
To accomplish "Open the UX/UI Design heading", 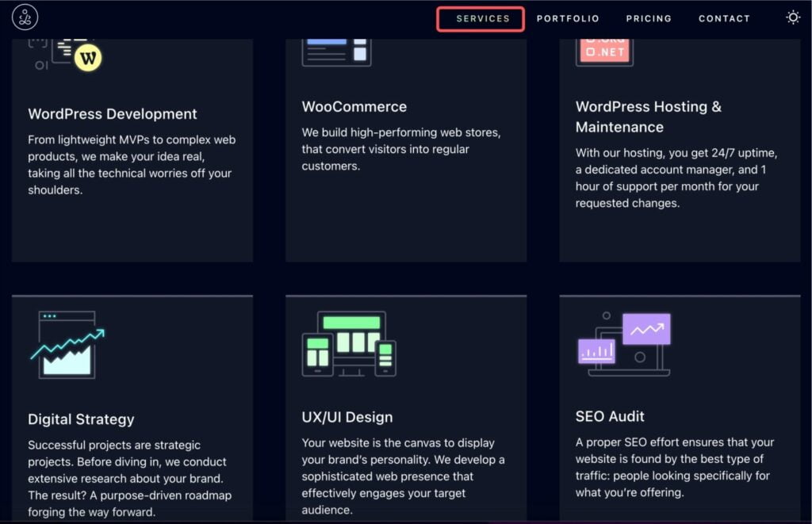I will click(347, 417).
